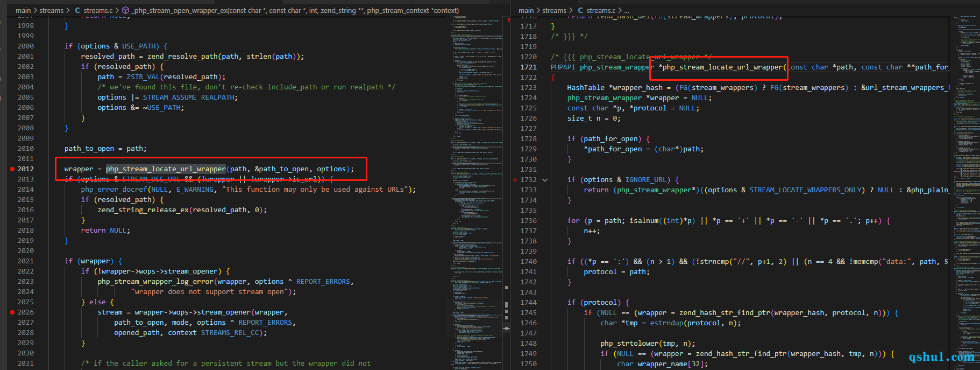Click '*wrapper = NULL' on line 1724
The width and height of the screenshot is (980, 370).
(677, 97)
